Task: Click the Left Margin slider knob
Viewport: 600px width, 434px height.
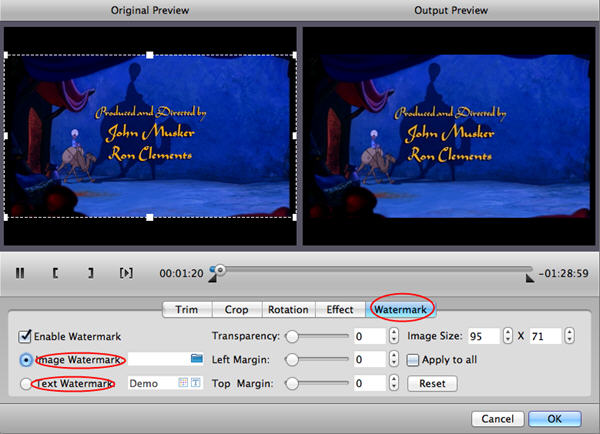Action: click(x=292, y=360)
